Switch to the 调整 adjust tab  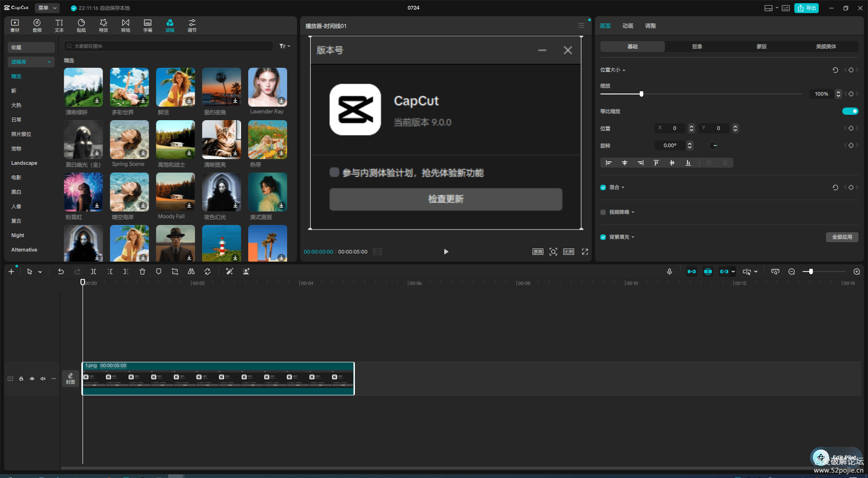[x=650, y=26]
